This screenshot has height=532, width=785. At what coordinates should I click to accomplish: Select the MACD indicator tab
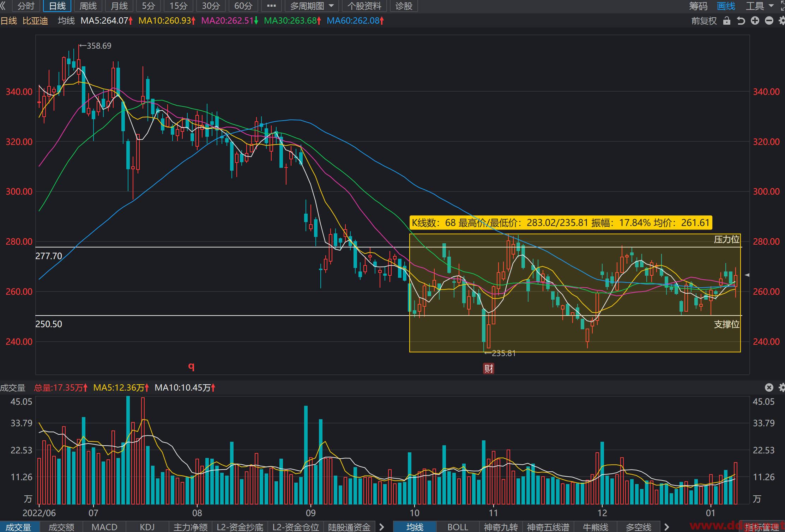(104, 527)
